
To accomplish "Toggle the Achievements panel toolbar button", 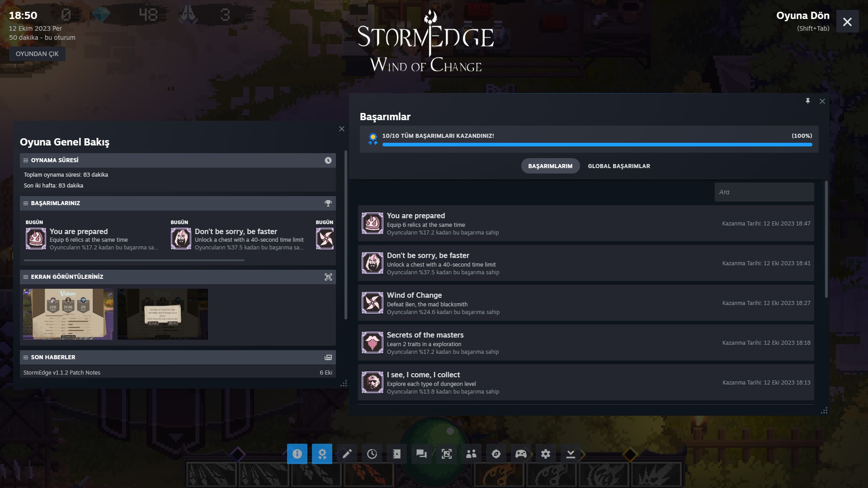I will [x=322, y=454].
